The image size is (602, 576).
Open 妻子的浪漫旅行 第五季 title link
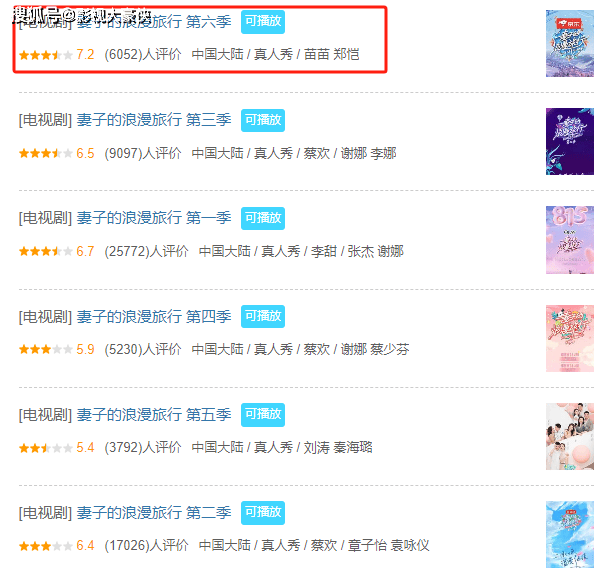point(154,414)
